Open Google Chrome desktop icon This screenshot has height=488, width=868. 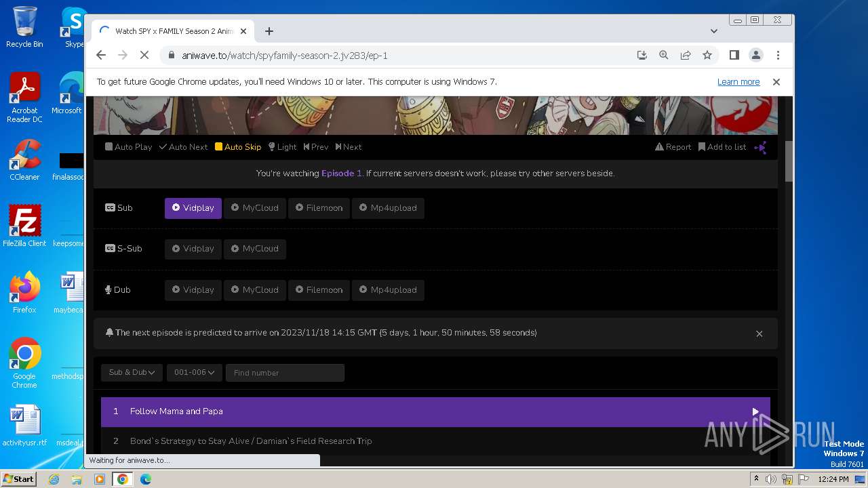click(x=24, y=363)
